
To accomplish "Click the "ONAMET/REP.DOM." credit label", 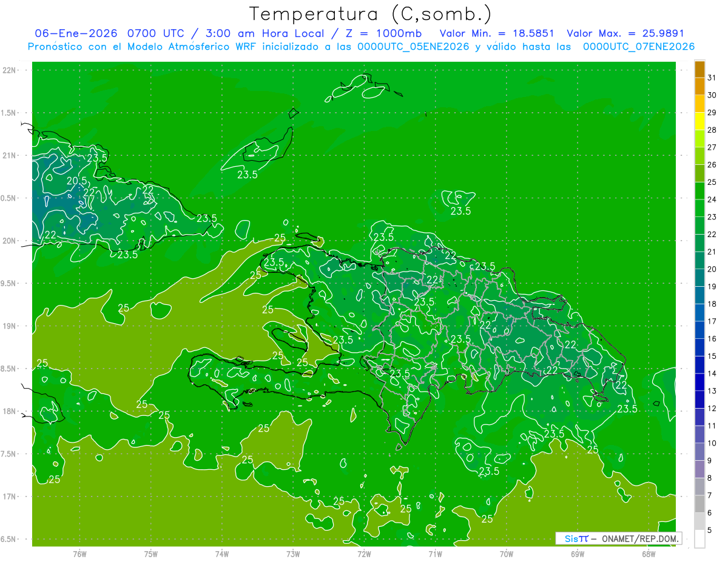I will tap(640, 538).
